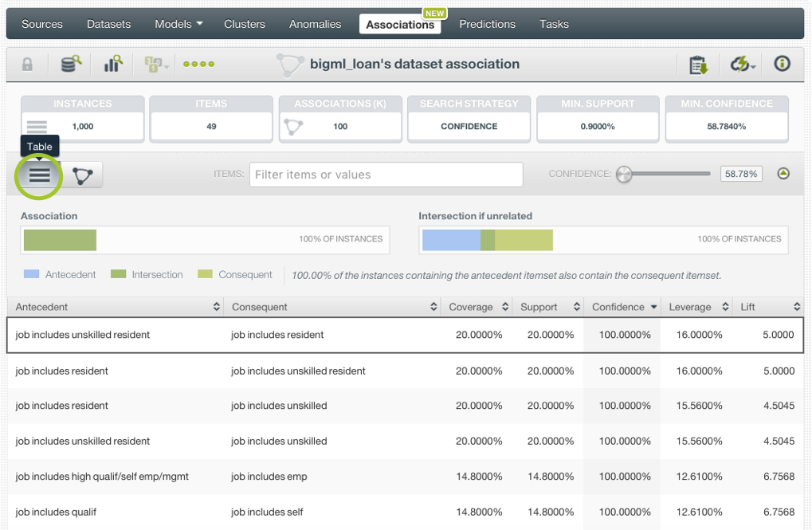Open the Tasks tab
Viewport: 812px width, 530px height.
pyautogui.click(x=554, y=24)
